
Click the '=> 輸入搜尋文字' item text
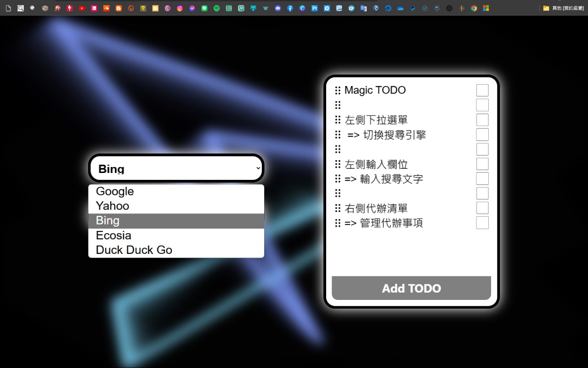(x=384, y=179)
